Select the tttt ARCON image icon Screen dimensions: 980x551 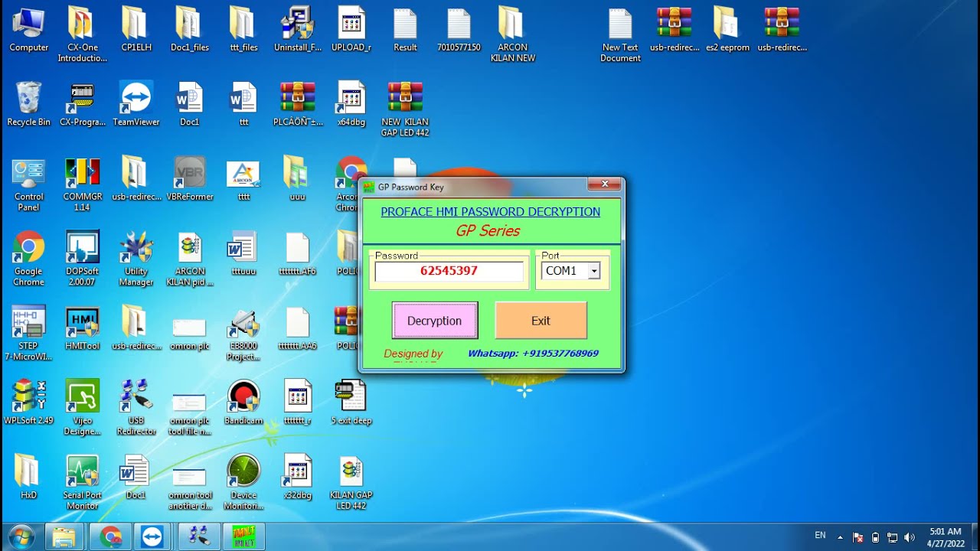[x=243, y=179]
